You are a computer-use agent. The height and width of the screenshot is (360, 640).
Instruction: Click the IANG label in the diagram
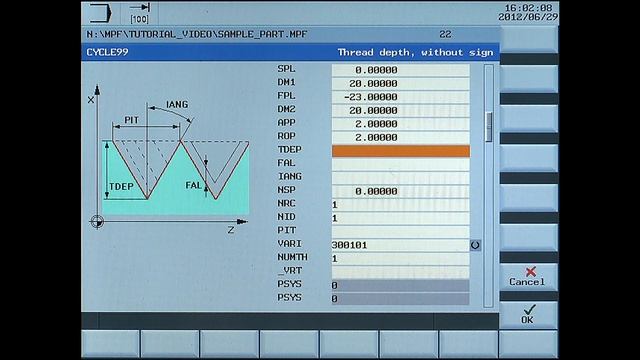pos(177,104)
